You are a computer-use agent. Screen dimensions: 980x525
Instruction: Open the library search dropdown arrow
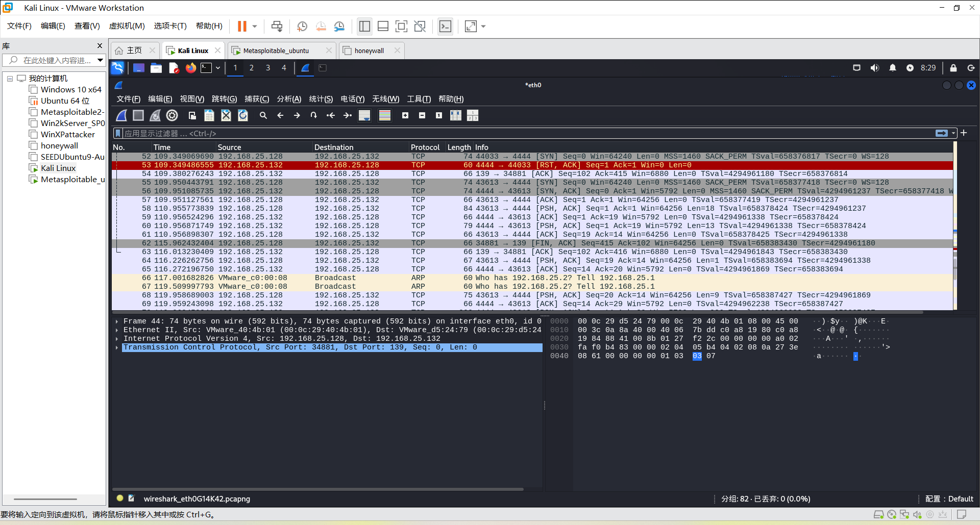[100, 60]
